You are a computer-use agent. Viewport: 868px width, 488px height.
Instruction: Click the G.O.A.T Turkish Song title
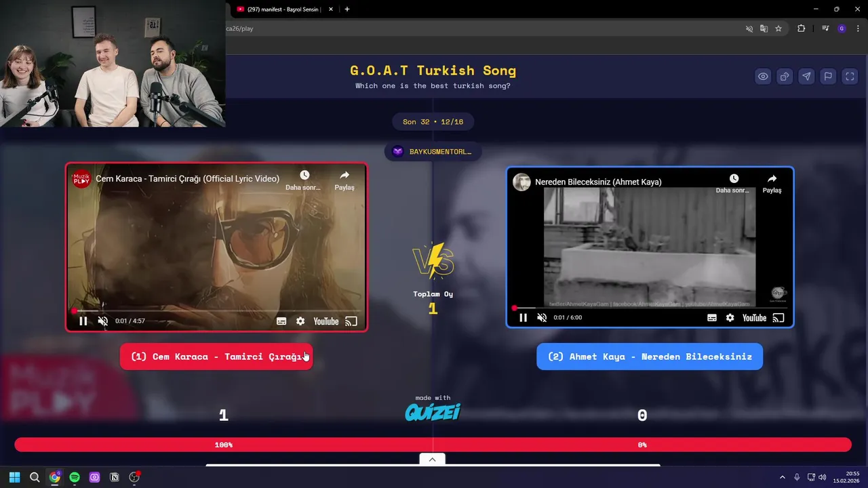[x=433, y=70]
